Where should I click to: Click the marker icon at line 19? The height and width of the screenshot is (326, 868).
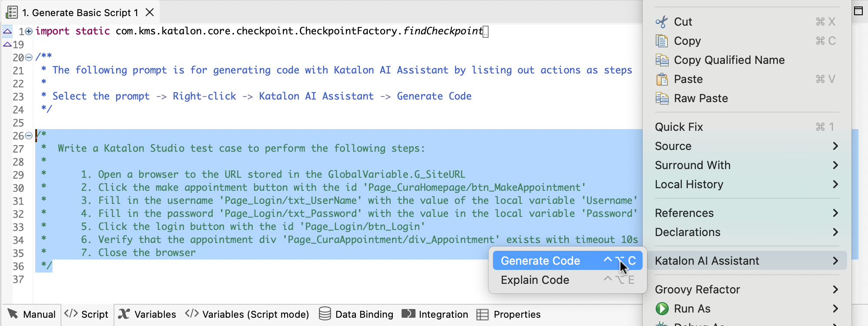tap(7, 44)
